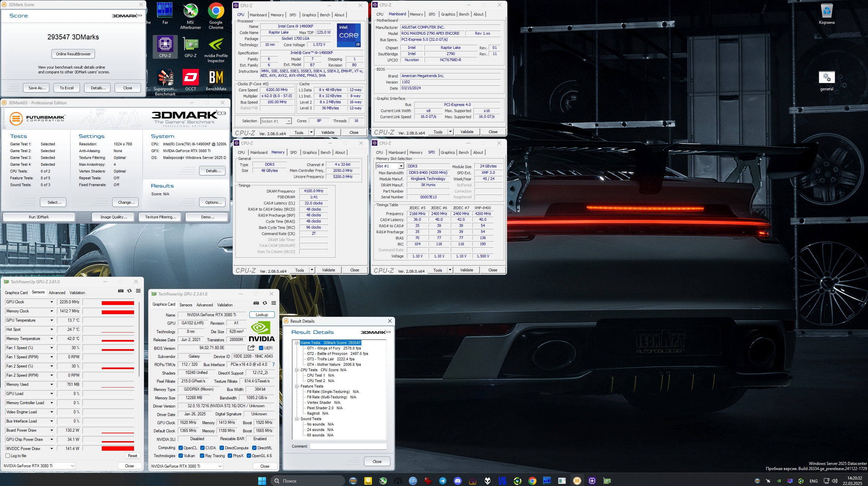Open Google Chrome desktop shortcut

coord(216,16)
